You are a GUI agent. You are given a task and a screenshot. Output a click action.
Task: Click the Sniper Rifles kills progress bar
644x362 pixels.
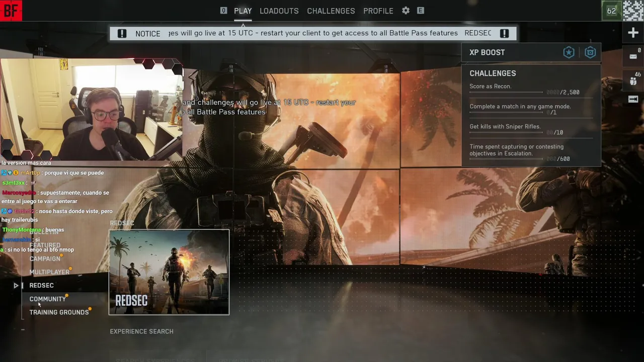coord(506,133)
